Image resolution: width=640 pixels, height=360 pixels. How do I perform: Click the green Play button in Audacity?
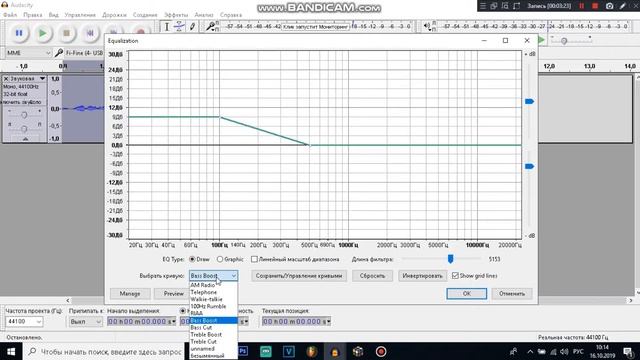point(42,33)
